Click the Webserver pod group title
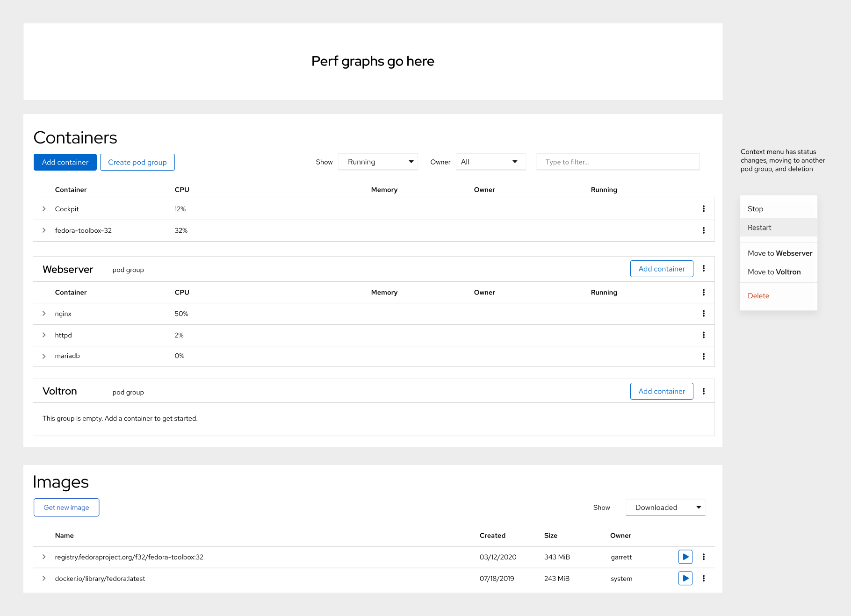851x616 pixels. point(68,269)
